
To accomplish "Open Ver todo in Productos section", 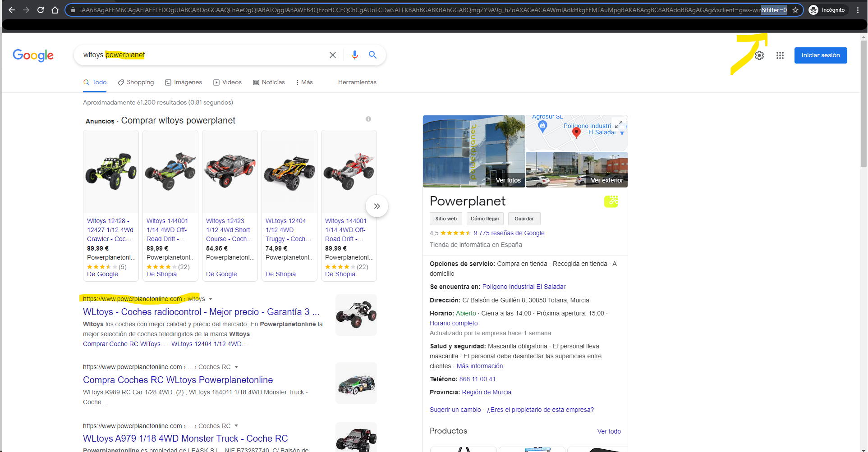I will click(x=609, y=431).
